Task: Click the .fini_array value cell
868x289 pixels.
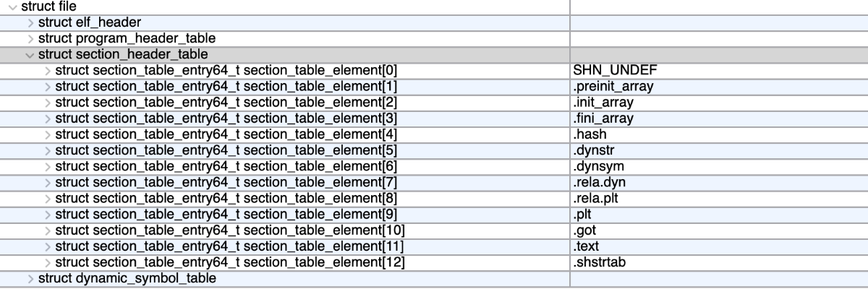Action: (x=719, y=118)
